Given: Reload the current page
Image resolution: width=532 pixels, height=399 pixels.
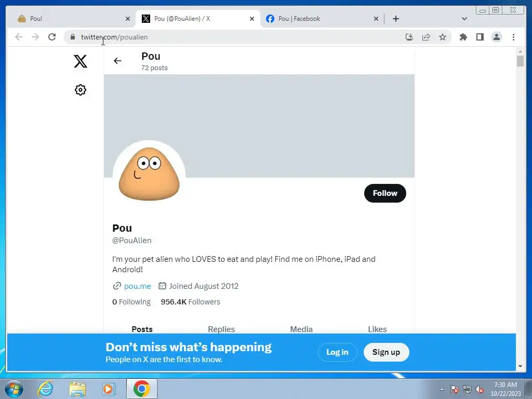Looking at the screenshot, I should (x=52, y=37).
